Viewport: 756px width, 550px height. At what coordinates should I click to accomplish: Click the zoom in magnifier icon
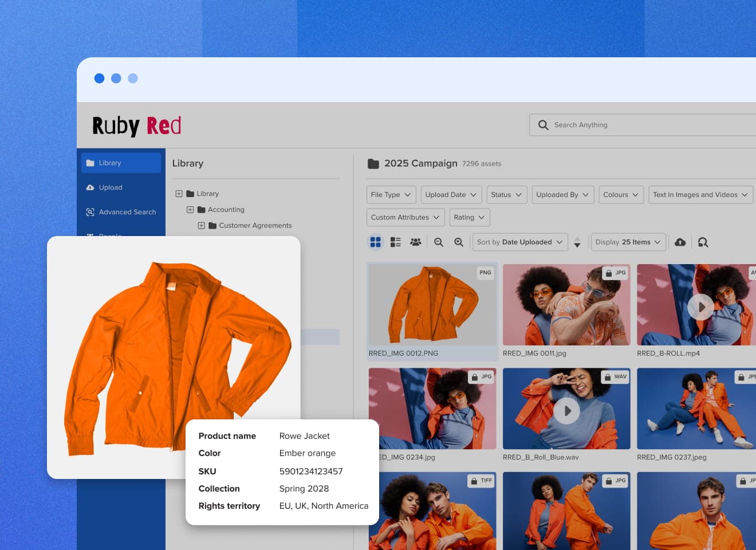(459, 242)
